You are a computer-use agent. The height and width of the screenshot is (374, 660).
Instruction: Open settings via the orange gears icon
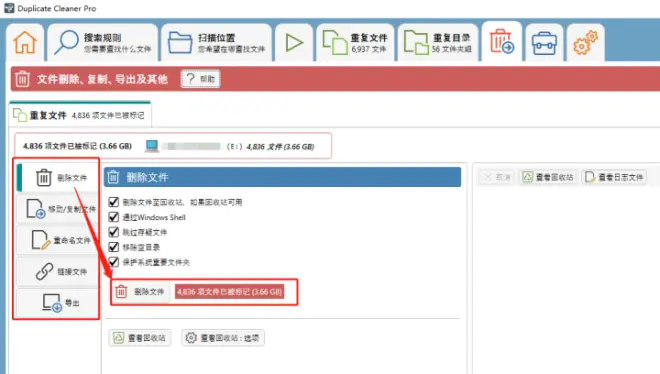click(x=585, y=42)
